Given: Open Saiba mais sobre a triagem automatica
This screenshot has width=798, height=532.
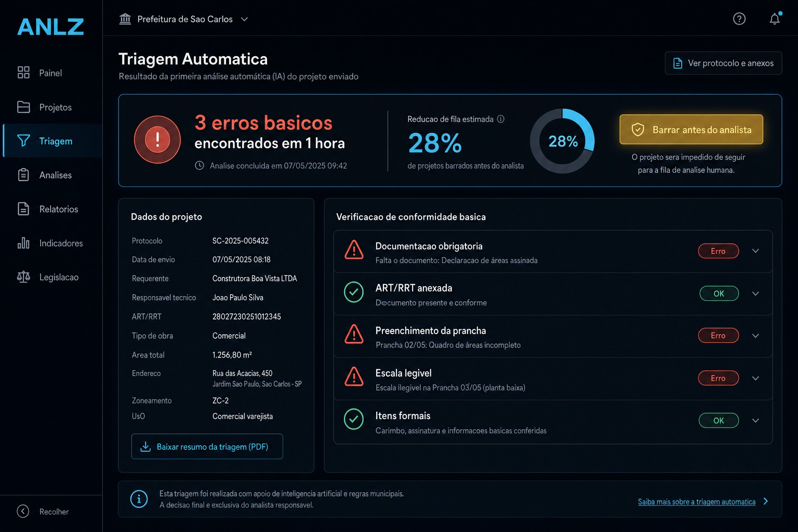Looking at the screenshot, I should click(x=697, y=502).
